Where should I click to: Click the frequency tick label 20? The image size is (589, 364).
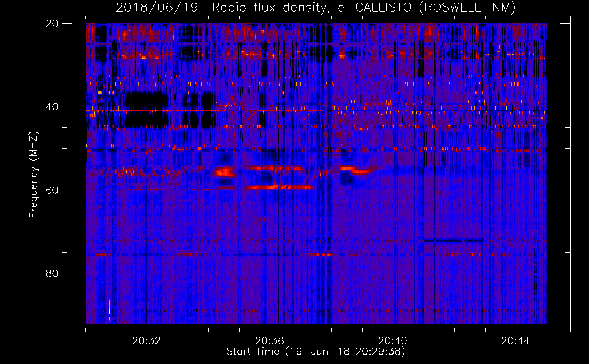(x=52, y=24)
